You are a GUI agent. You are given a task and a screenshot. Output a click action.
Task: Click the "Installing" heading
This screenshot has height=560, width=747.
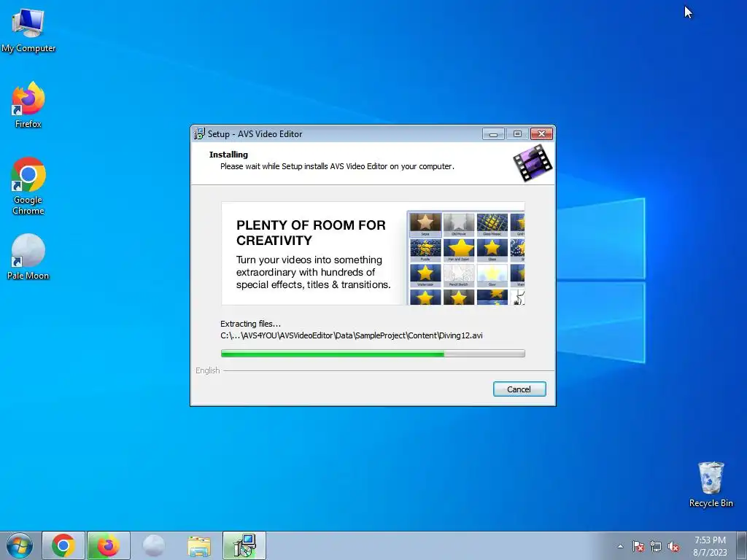click(x=228, y=155)
